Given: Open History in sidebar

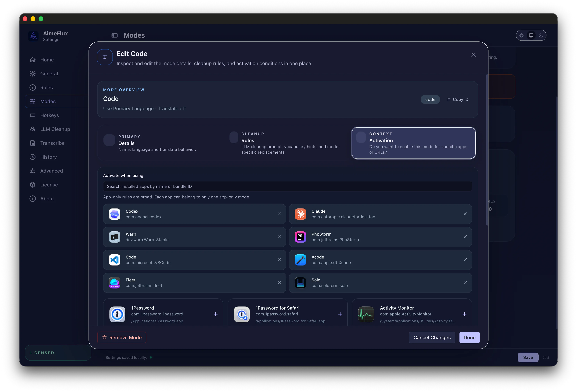Looking at the screenshot, I should (48, 157).
